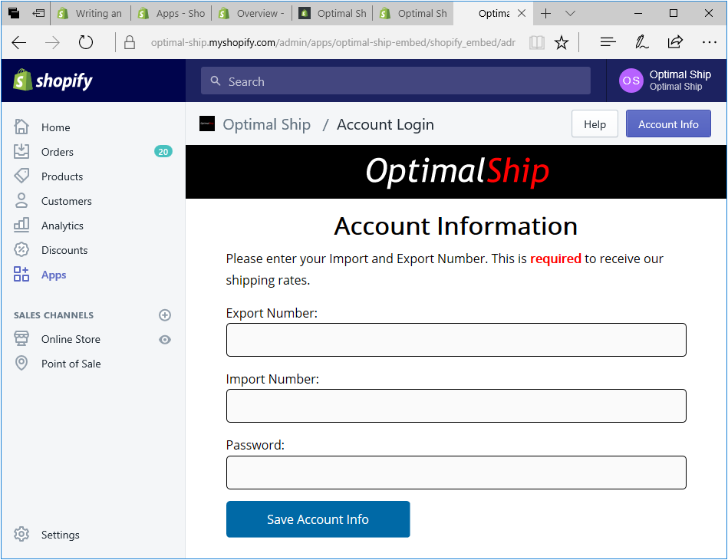Screen dimensions: 728x560
Task: Click the set tabs aside icon
Action: [x=38, y=14]
